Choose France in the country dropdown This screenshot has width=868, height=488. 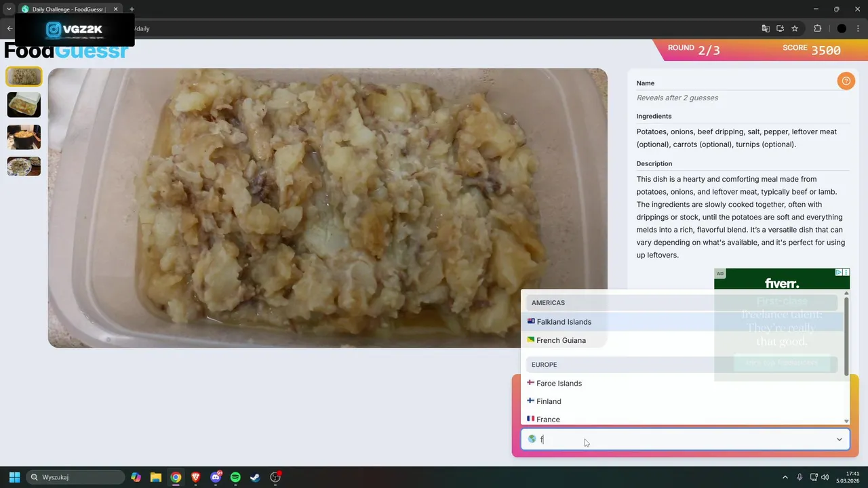tap(682, 419)
